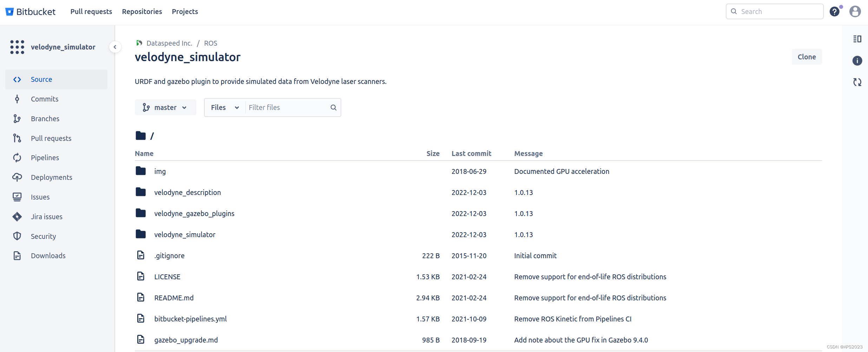Select Source in the sidebar
The image size is (868, 352).
(x=56, y=79)
